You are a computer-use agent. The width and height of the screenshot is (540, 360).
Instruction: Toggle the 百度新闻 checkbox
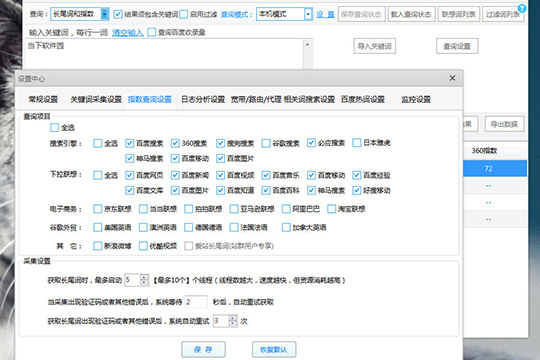tap(175, 175)
